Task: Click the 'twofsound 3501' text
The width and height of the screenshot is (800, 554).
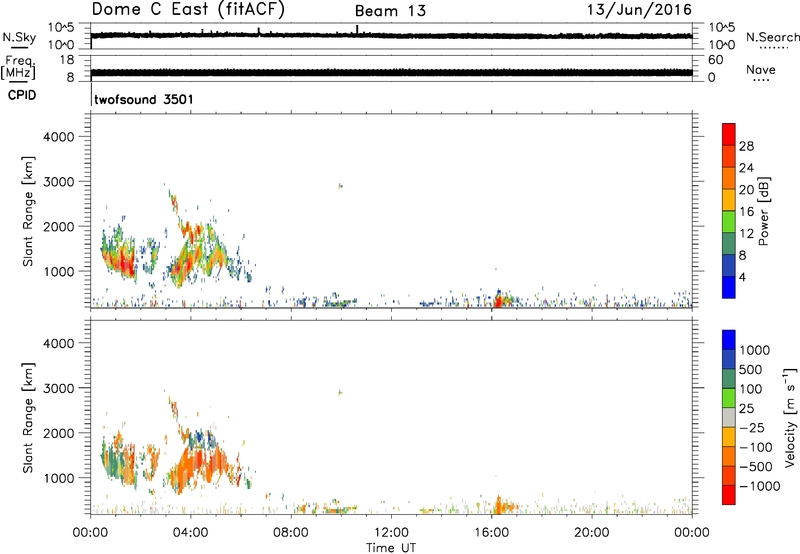Action: point(144,99)
